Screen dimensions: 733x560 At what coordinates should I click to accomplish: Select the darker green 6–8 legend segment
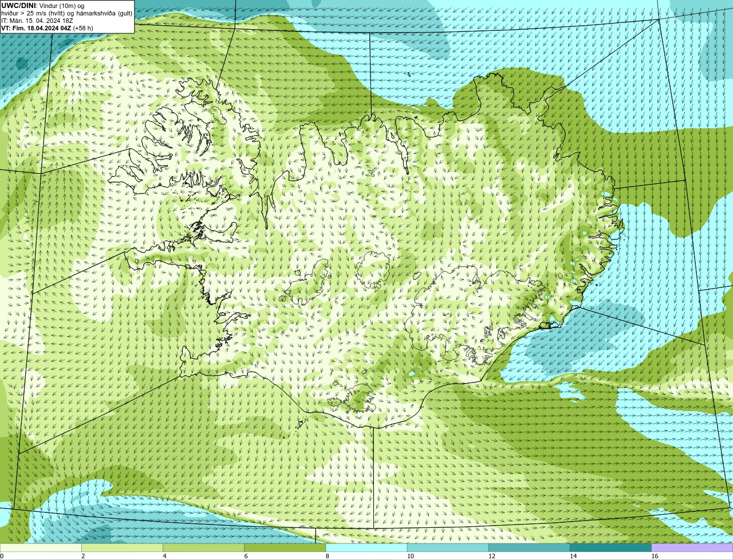(x=285, y=548)
